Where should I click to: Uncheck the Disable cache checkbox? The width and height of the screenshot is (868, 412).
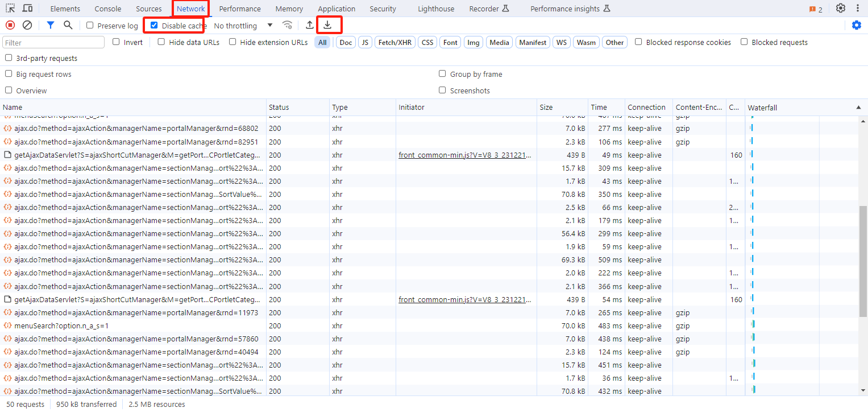pyautogui.click(x=154, y=26)
